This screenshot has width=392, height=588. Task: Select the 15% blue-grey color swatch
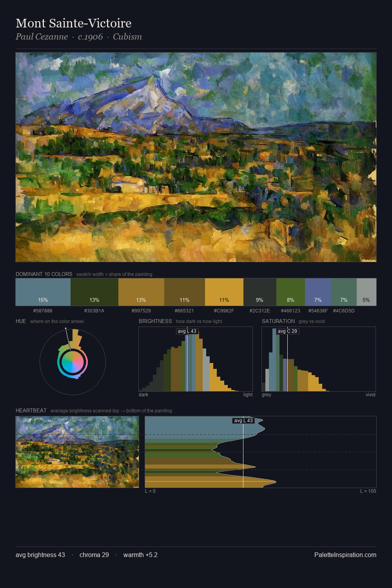43,292
